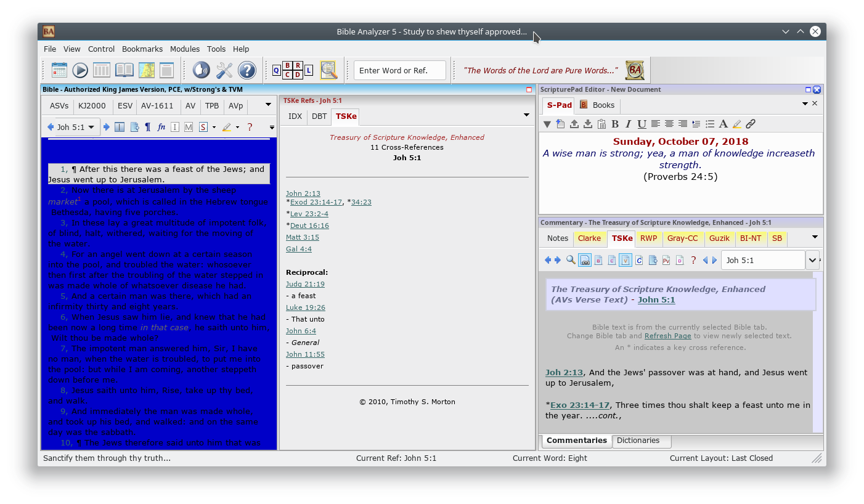Click the Refresh Page link in Commentary
The height and width of the screenshot is (504, 864).
668,336
